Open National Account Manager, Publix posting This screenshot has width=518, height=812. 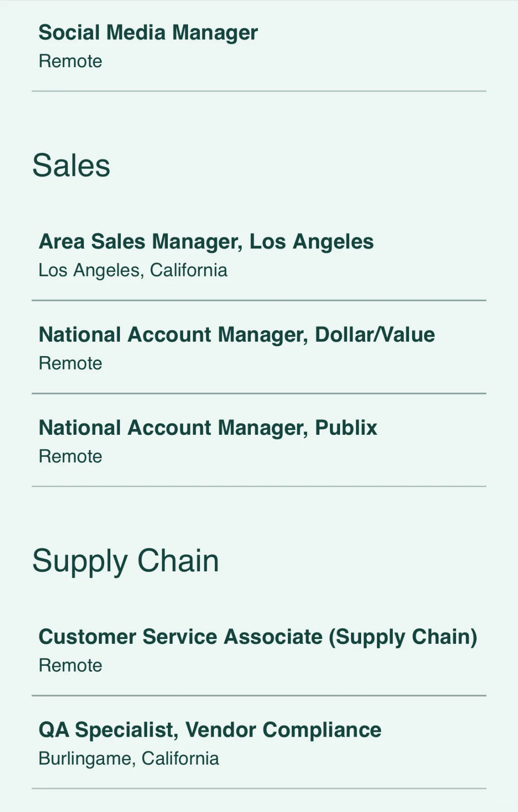[x=208, y=428]
